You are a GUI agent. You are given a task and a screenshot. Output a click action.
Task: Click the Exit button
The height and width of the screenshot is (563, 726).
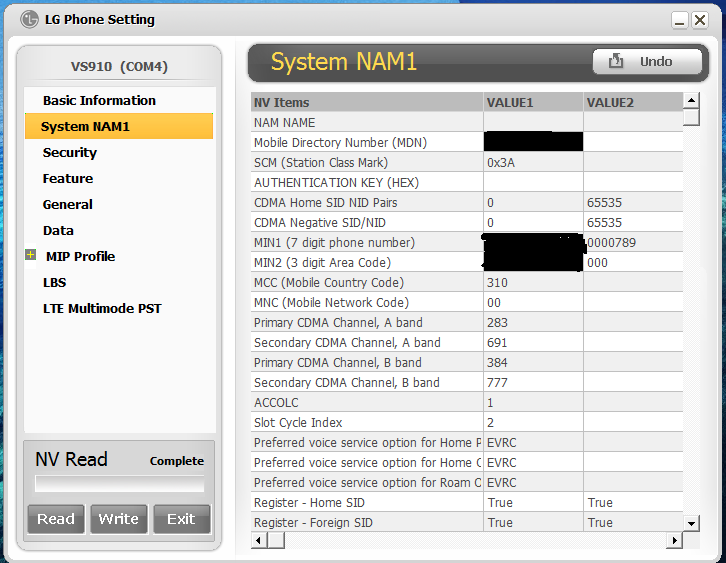(x=181, y=519)
